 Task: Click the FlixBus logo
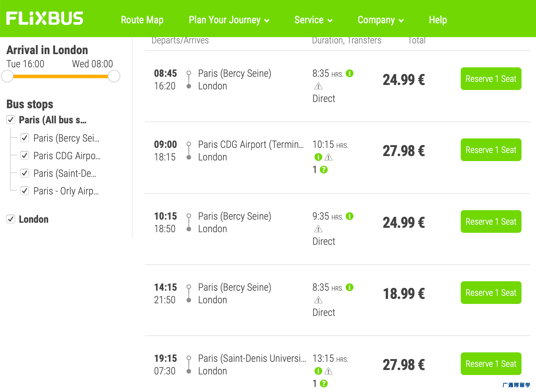click(x=45, y=19)
